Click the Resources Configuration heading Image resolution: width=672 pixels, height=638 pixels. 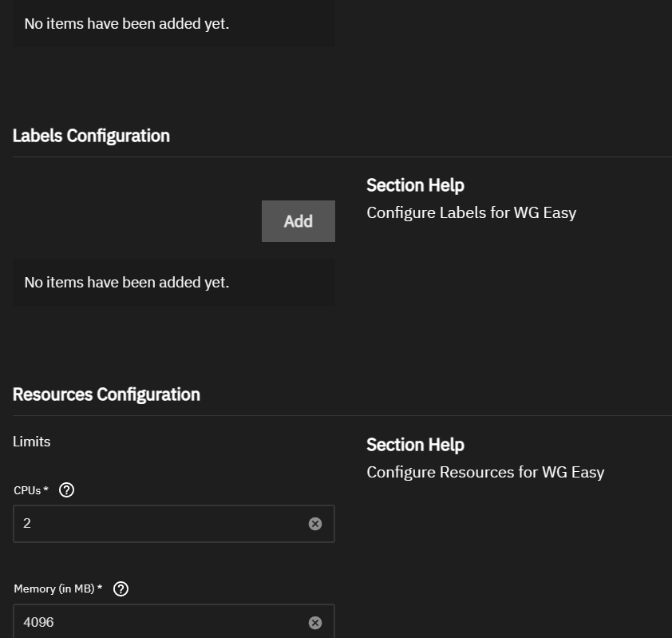(106, 394)
